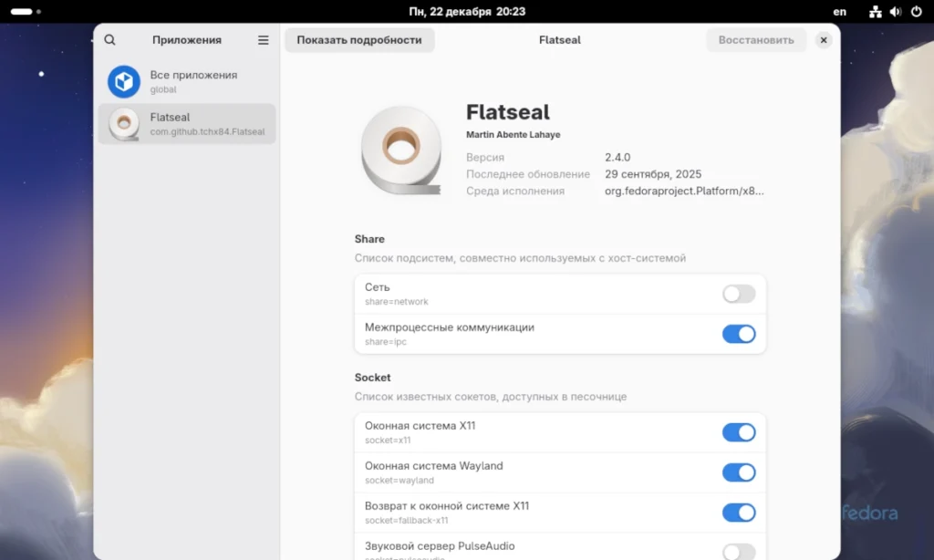Viewport: 934px width, 560px height.
Task: Click the Приложения sidebar title
Action: tap(186, 40)
